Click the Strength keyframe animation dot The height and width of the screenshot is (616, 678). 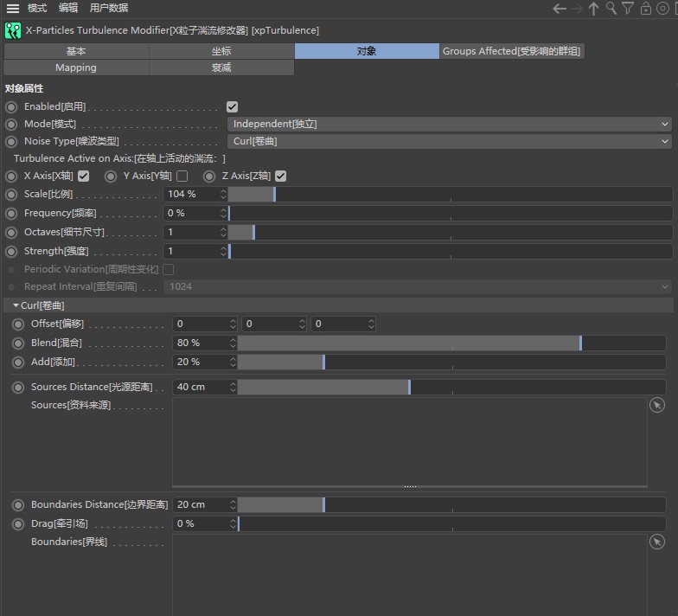tap(12, 251)
